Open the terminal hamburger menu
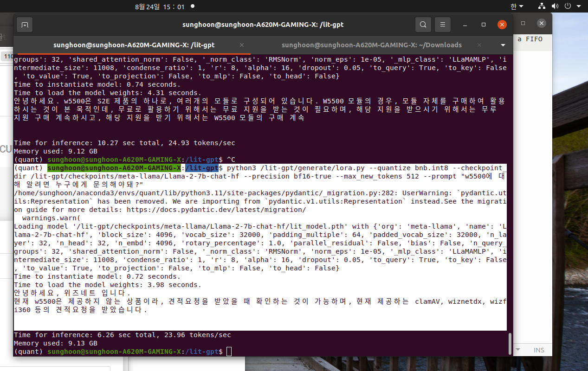 [443, 25]
